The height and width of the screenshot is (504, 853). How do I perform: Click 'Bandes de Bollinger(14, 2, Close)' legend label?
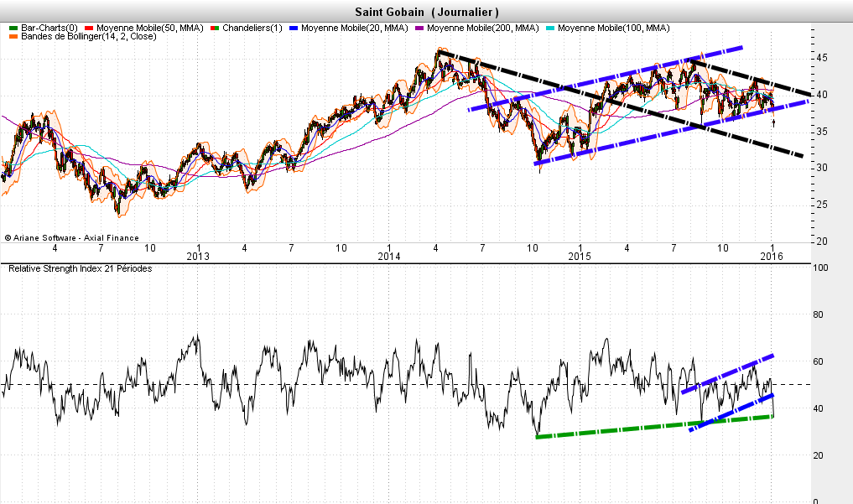(x=89, y=36)
